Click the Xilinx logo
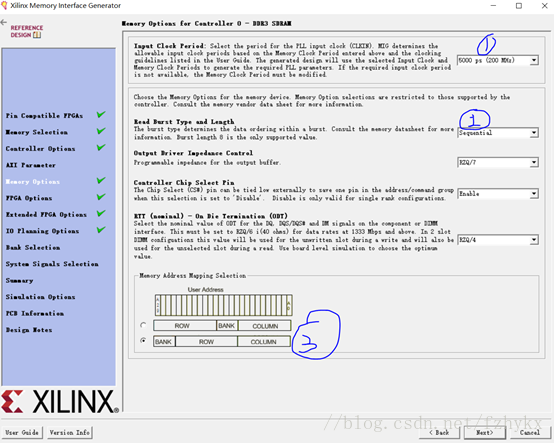The height and width of the screenshot is (443, 554). 60,402
